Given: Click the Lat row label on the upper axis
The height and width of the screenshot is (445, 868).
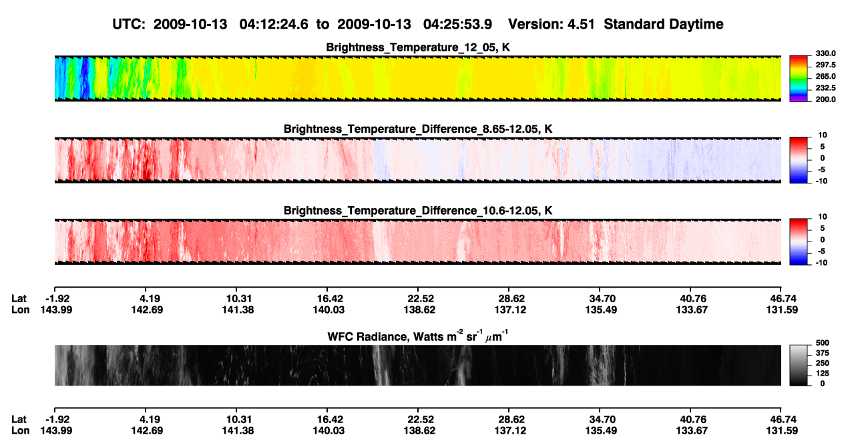Looking at the screenshot, I should pyautogui.click(x=19, y=298).
